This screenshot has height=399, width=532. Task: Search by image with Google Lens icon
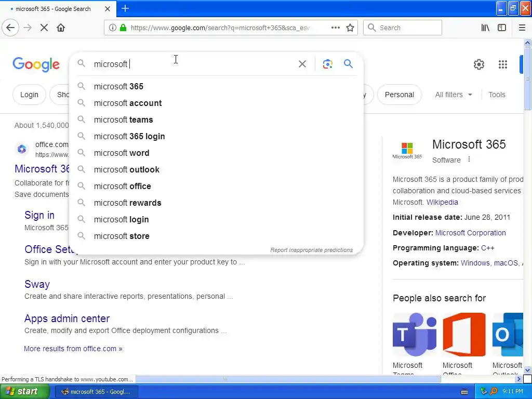[327, 64]
